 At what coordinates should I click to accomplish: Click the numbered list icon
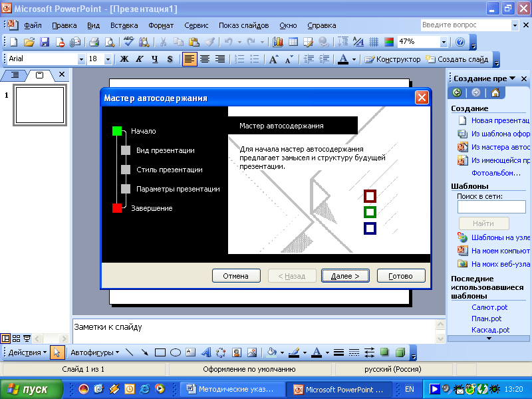pos(239,59)
